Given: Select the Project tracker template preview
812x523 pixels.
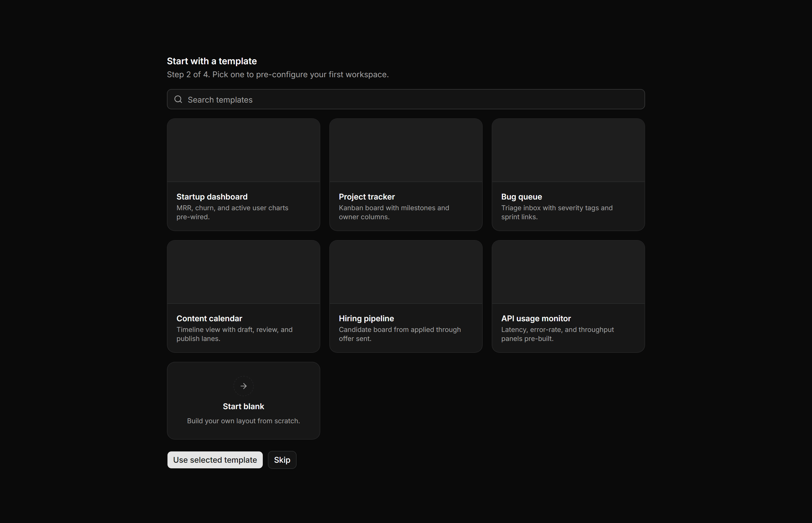Looking at the screenshot, I should pos(406,150).
